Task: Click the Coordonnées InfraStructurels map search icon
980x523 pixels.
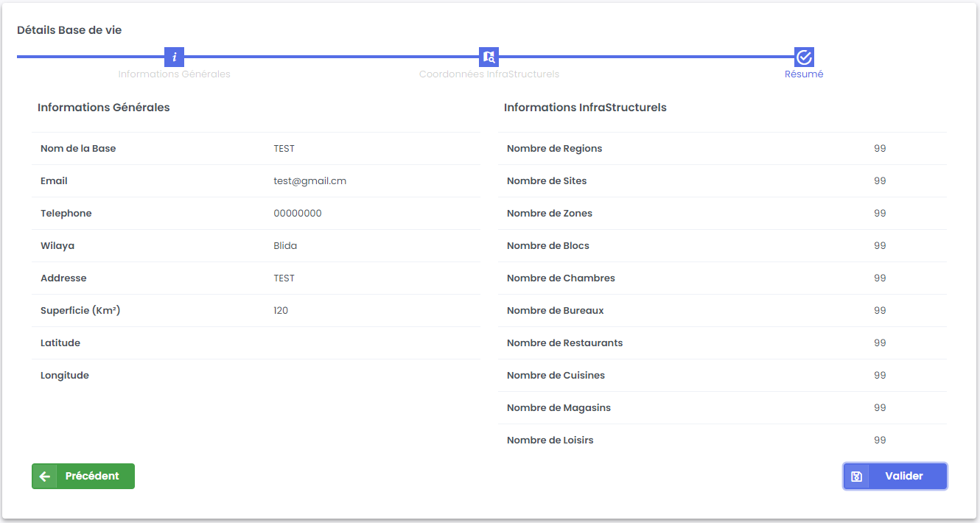Action: click(489, 57)
